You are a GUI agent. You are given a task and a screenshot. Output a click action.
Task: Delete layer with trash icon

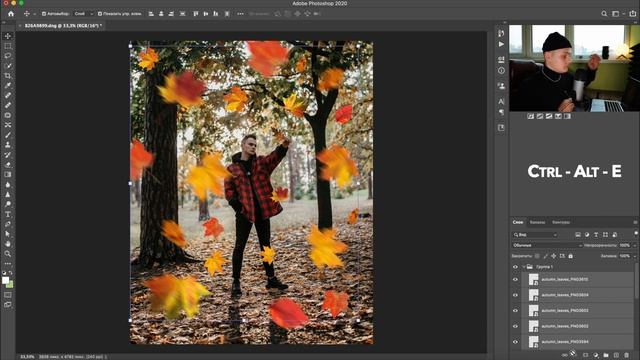pyautogui.click(x=627, y=355)
